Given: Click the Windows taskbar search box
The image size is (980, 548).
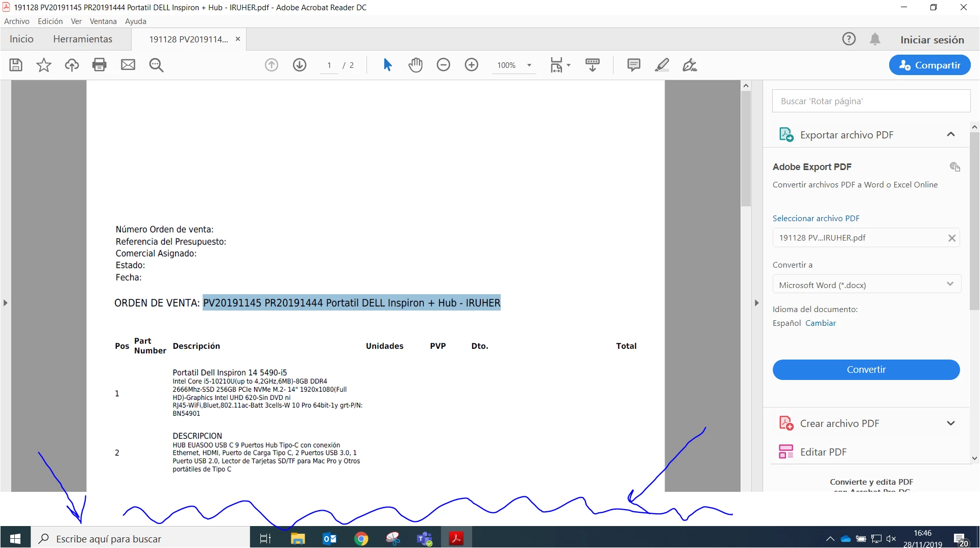Looking at the screenshot, I should pos(140,538).
